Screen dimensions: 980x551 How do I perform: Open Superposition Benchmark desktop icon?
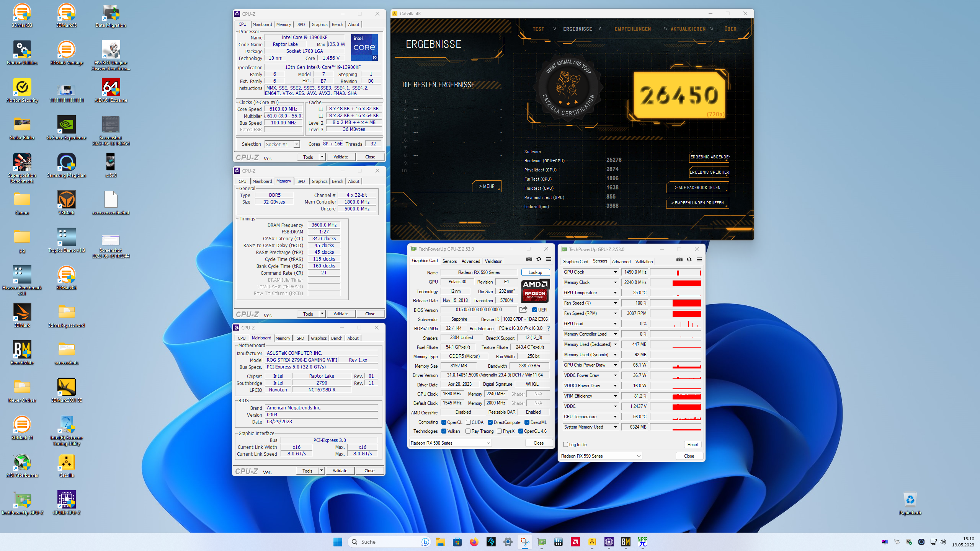(x=22, y=168)
